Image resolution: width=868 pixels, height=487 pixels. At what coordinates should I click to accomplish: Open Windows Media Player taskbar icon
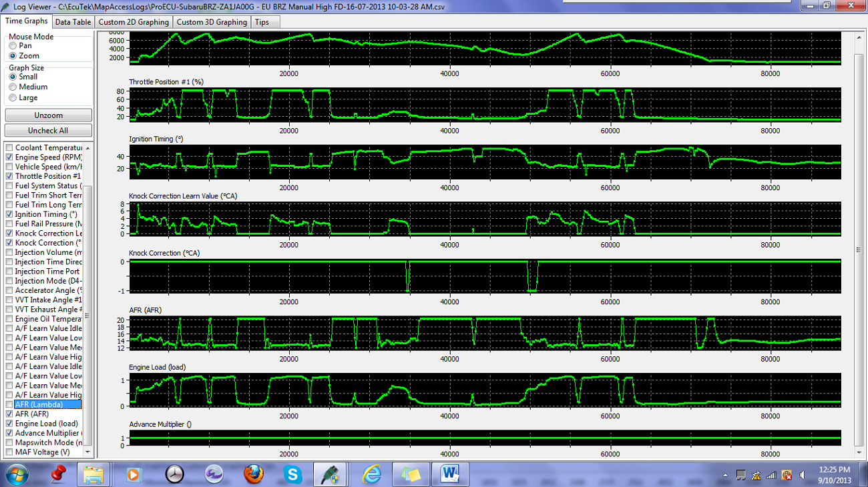pyautogui.click(x=134, y=474)
